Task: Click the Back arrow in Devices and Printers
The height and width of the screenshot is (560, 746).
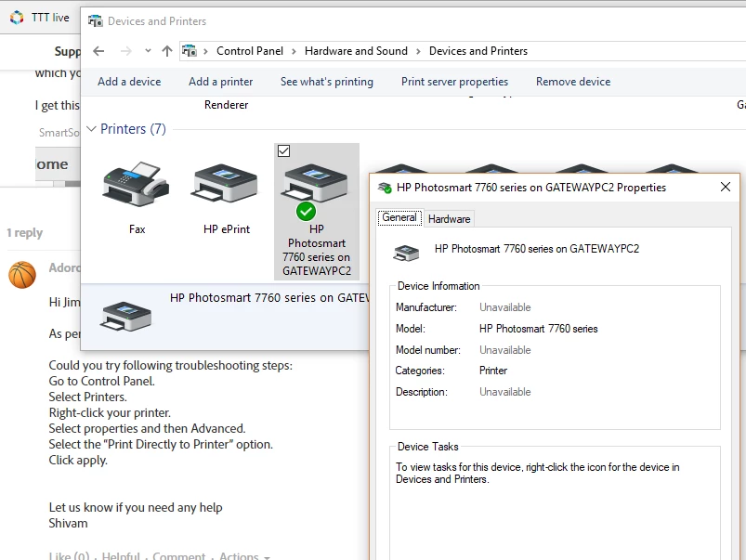Action: (98, 51)
